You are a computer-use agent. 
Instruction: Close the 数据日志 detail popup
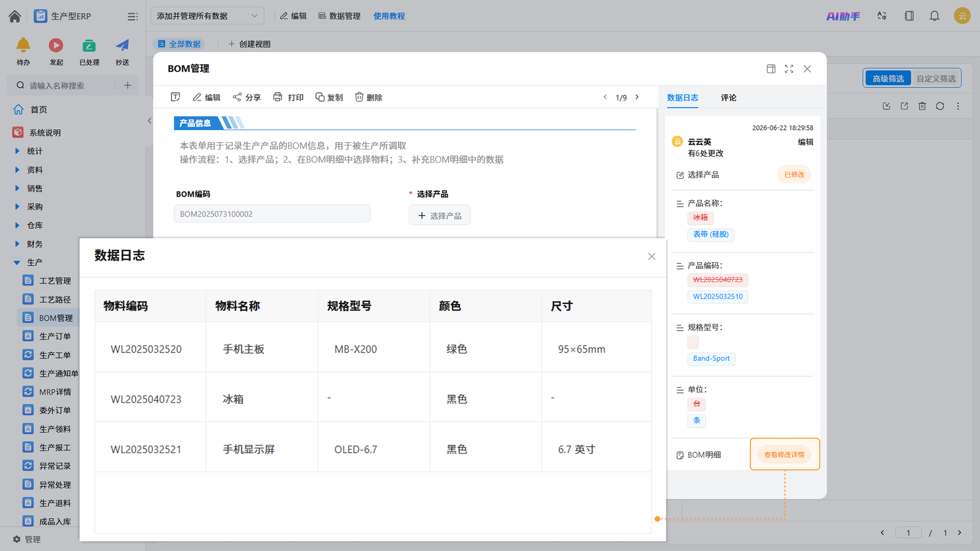652,257
